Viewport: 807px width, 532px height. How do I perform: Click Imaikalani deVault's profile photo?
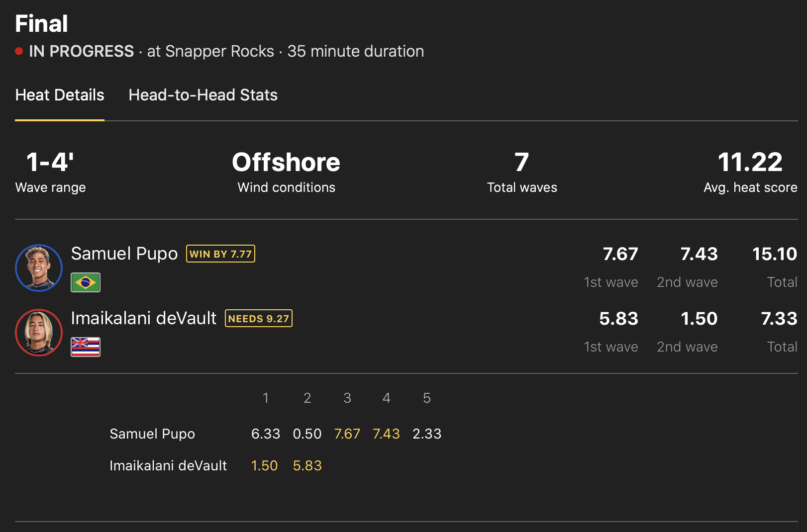39,332
